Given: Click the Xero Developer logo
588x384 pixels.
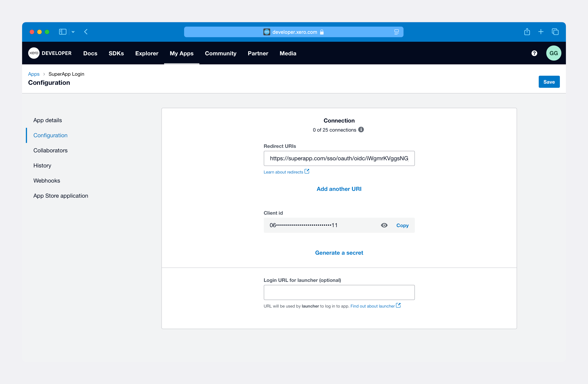Looking at the screenshot, I should [x=50, y=53].
